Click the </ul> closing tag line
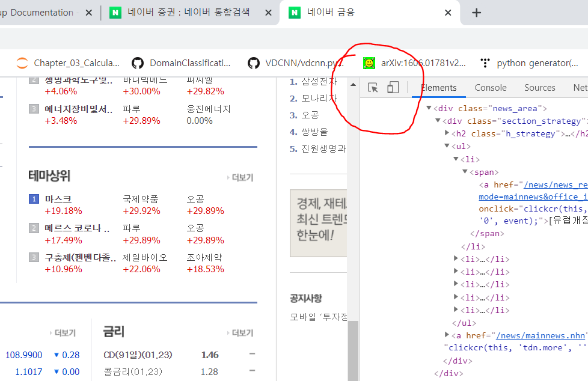This screenshot has height=381, width=588. [x=464, y=323]
